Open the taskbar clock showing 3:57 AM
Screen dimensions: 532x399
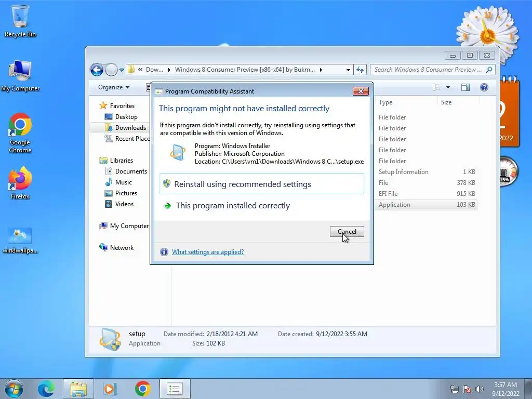[506, 389]
